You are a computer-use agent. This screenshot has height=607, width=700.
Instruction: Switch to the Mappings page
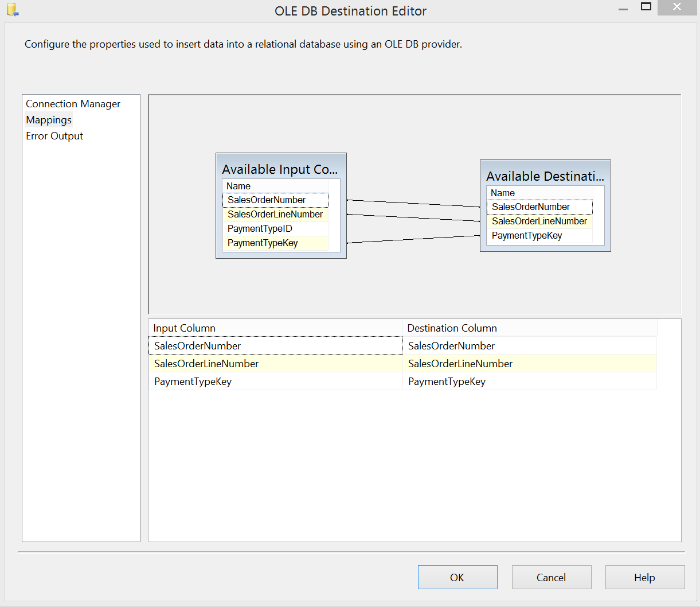tap(49, 120)
